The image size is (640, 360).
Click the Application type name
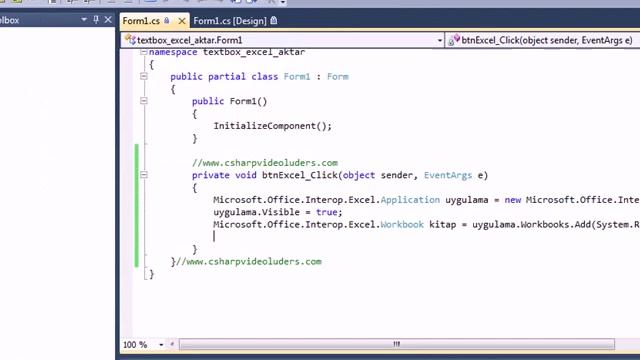(x=410, y=200)
